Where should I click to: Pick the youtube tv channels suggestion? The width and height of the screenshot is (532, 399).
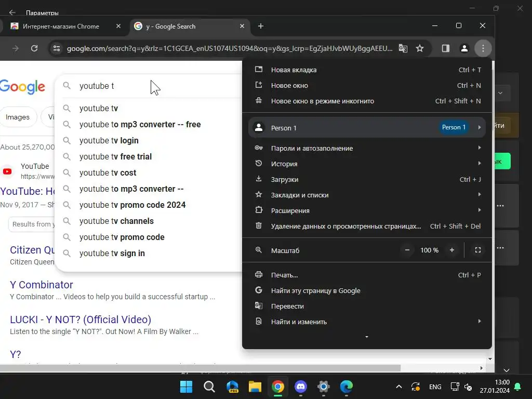point(149,221)
